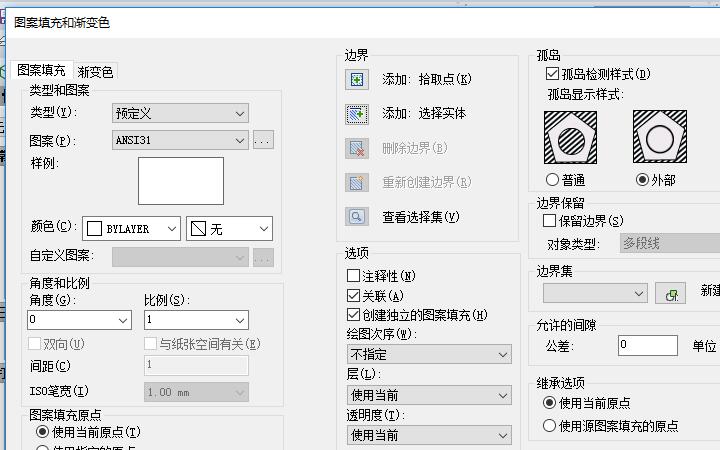Click 添加: 拾取点(K) label

pos(427,79)
